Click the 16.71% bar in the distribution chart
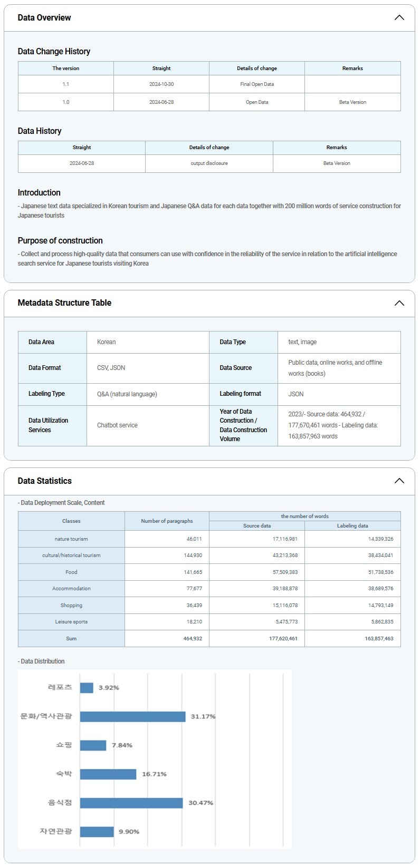Viewport: 420px width, 868px height. tap(108, 774)
